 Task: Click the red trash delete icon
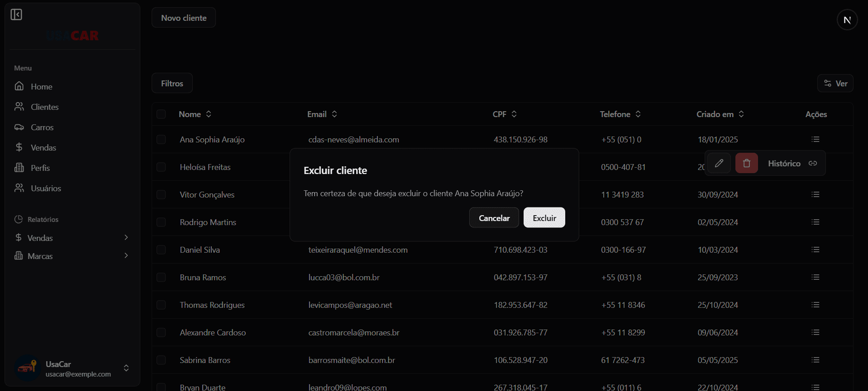point(746,163)
